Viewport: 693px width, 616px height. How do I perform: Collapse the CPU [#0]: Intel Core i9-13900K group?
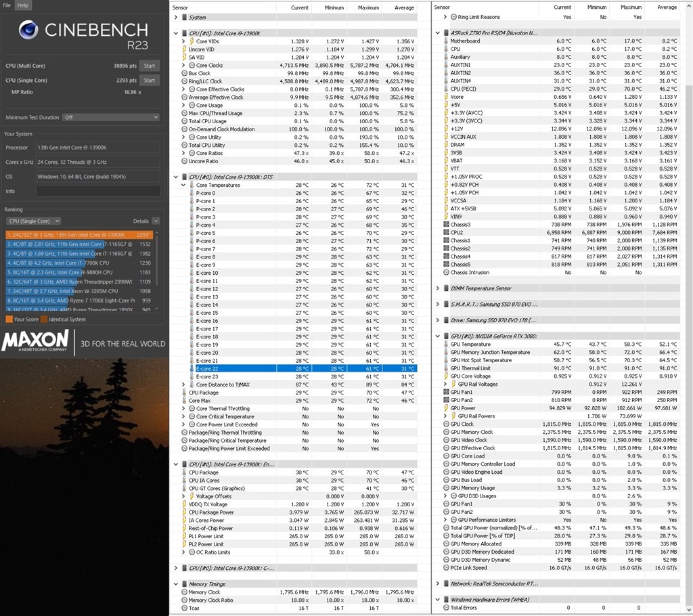176,33
